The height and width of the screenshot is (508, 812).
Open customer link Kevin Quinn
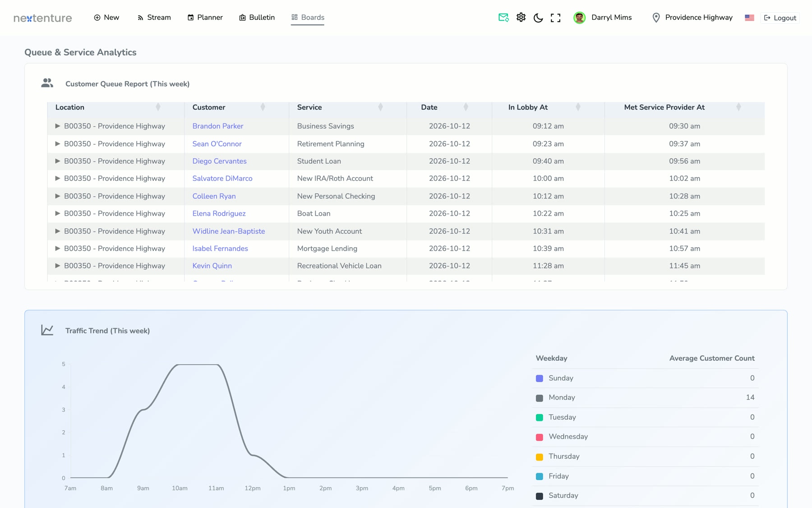pyautogui.click(x=212, y=266)
